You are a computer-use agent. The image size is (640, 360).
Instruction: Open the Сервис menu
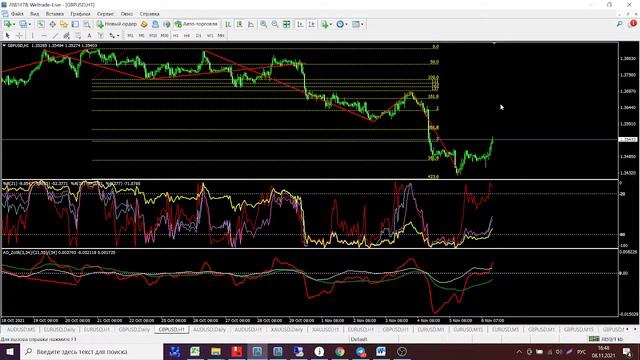(105, 14)
